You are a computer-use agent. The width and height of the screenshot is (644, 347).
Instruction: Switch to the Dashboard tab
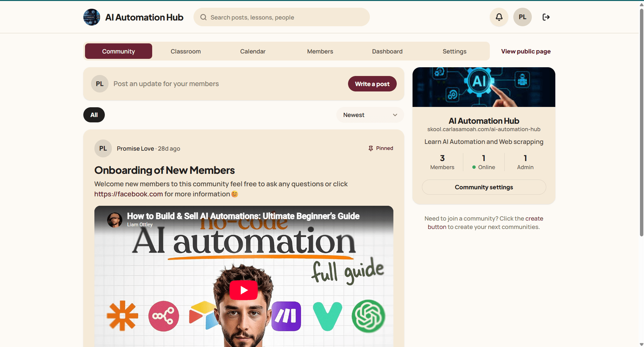pyautogui.click(x=387, y=51)
